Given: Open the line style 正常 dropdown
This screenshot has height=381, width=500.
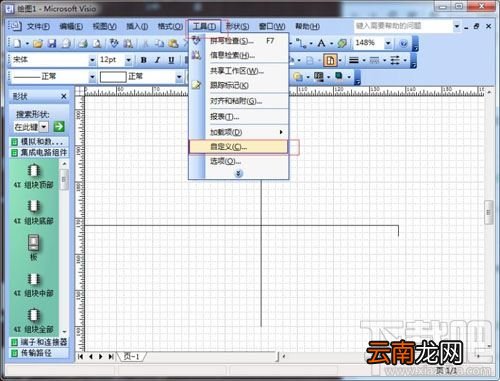Looking at the screenshot, I should coord(92,77).
